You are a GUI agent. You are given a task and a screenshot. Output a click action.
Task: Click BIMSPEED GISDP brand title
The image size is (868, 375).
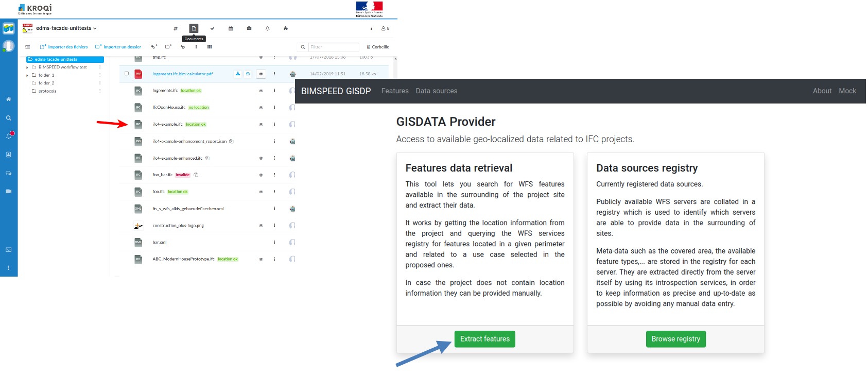336,91
